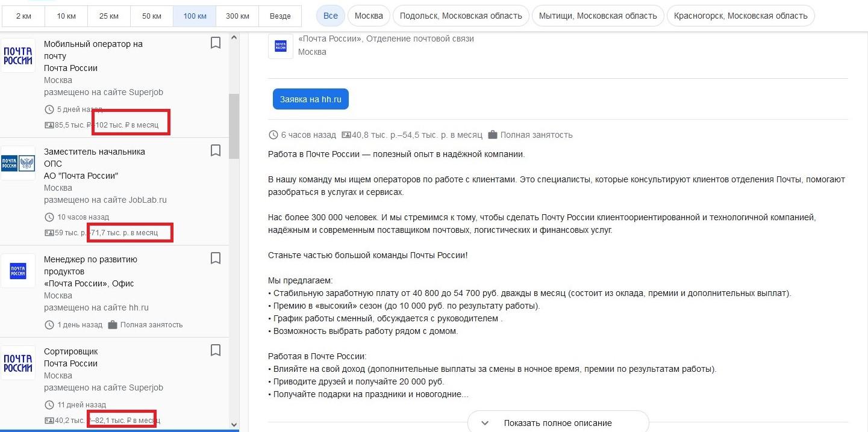
Task: Click clock icon next to 5 дней назад
Action: [x=49, y=110]
